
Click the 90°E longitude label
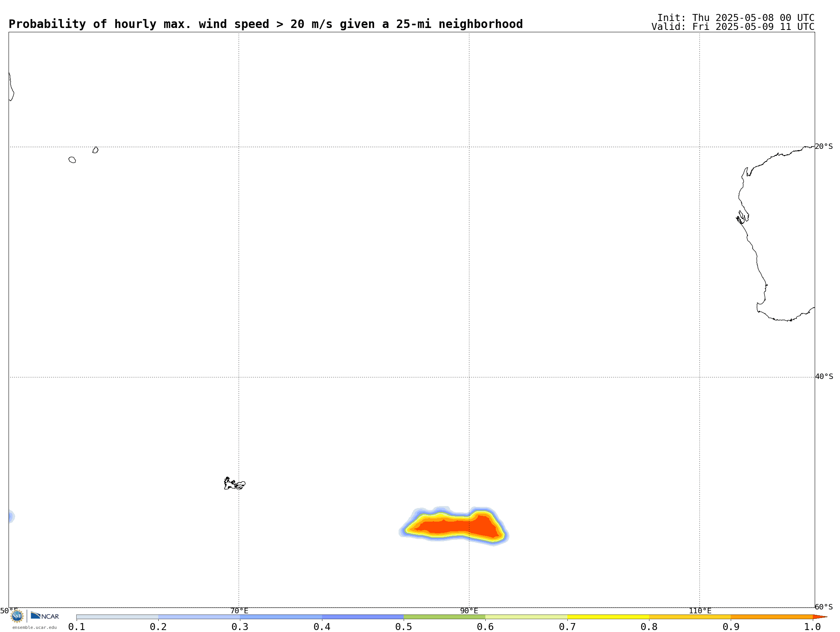click(x=469, y=611)
